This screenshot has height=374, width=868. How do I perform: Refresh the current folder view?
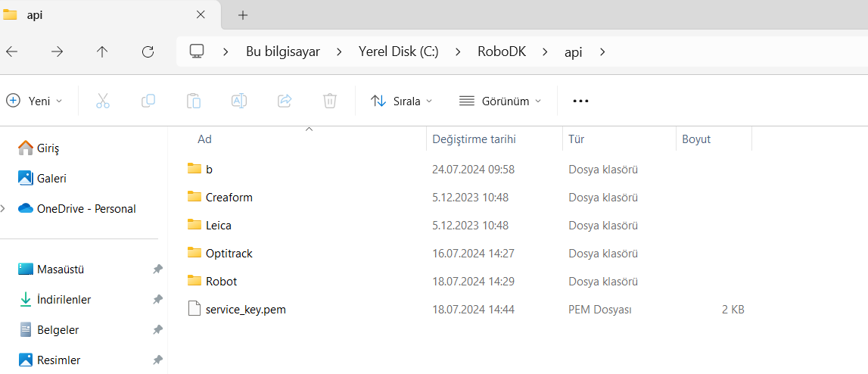pos(148,51)
